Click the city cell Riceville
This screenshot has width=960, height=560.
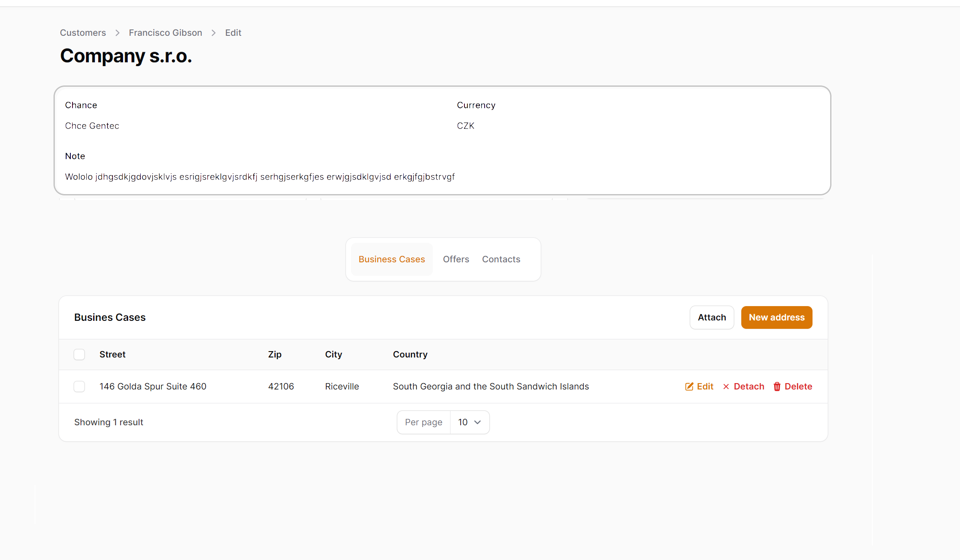(x=342, y=387)
